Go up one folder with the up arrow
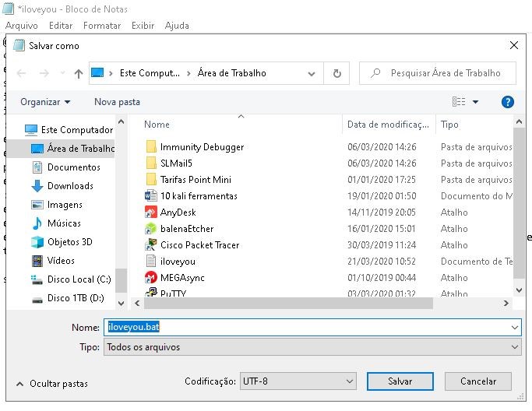 (78, 73)
